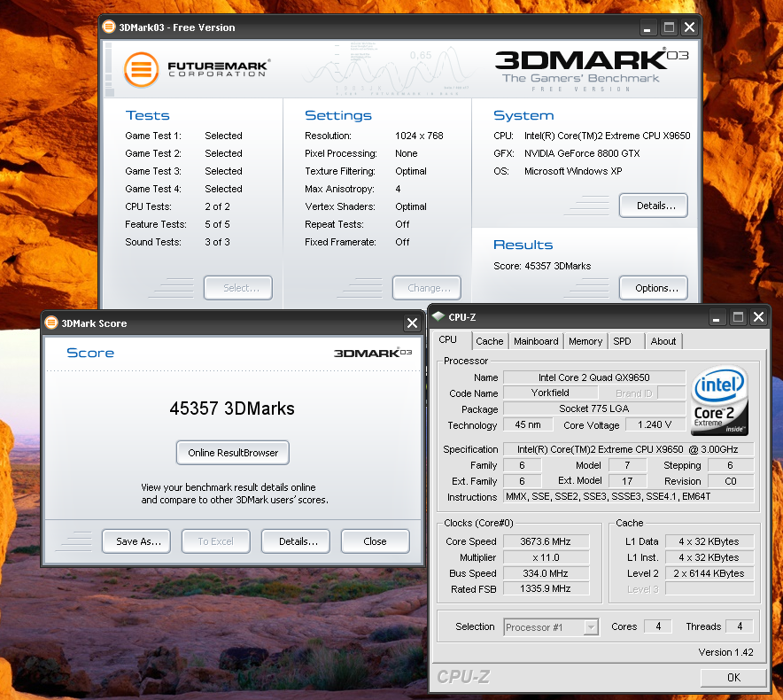The image size is (783, 700).
Task: Click the Version 1.42 label
Action: tap(725, 652)
